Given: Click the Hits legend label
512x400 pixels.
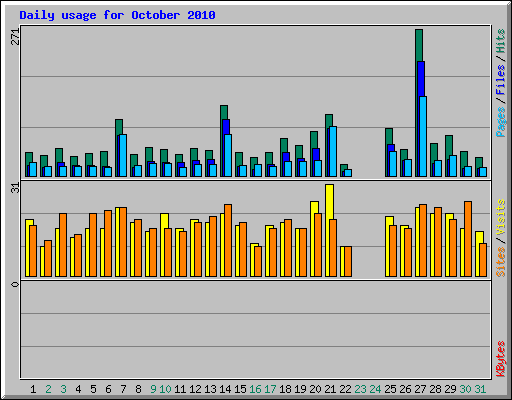Looking at the screenshot, I should [500, 41].
